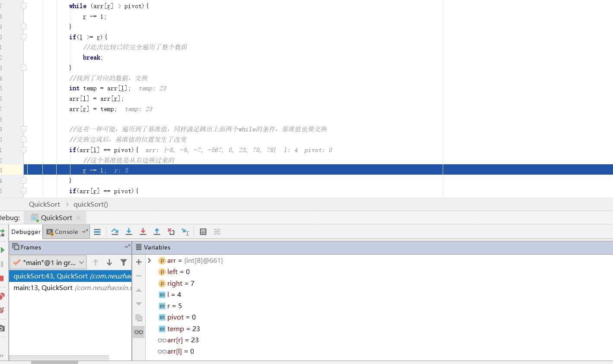Click the camera thread dump icon
This screenshot has width=613, height=364.
click(2, 328)
